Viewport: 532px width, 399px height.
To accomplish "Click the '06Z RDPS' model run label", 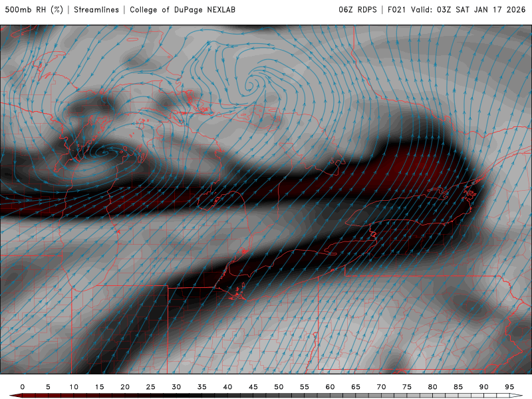I will pyautogui.click(x=358, y=10).
